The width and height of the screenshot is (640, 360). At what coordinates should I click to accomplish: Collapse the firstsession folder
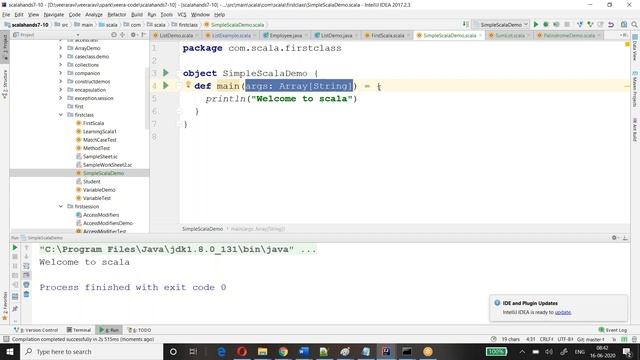point(61,206)
